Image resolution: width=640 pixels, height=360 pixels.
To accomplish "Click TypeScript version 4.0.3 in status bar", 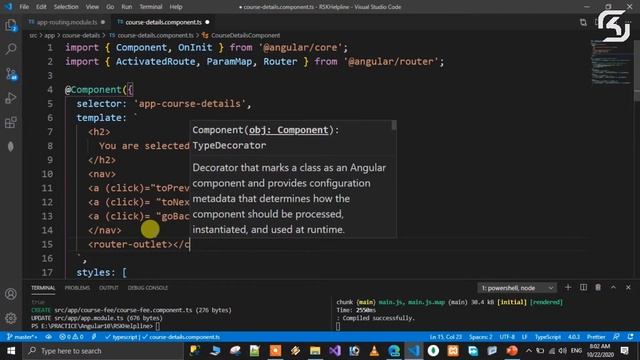I will click(573, 337).
